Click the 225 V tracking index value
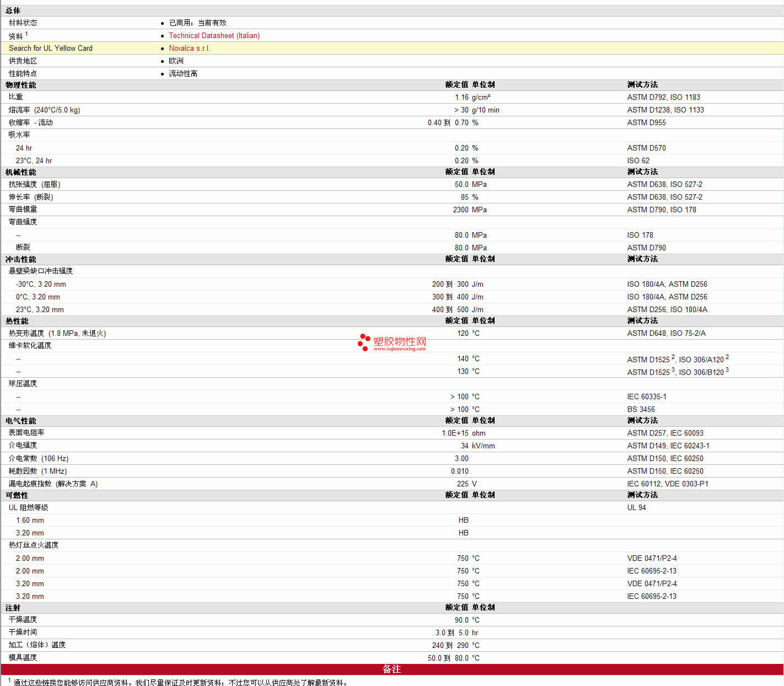Image resolution: width=784 pixels, height=686 pixels. 467,484
